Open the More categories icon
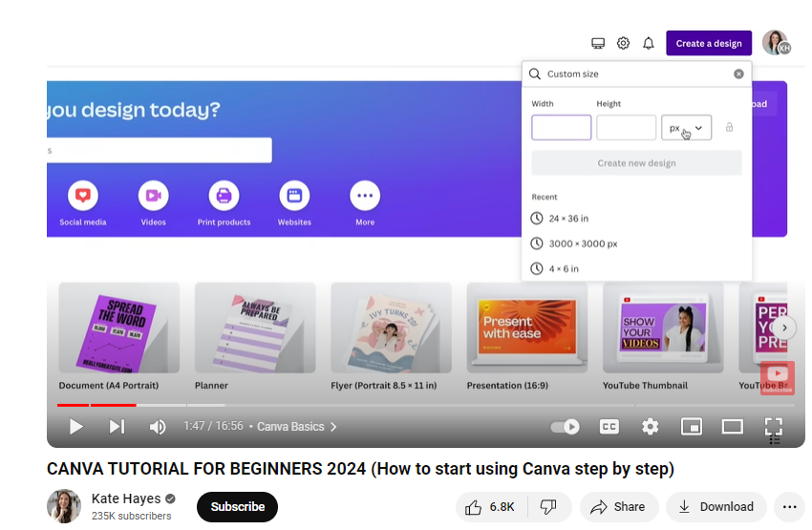Screen dimensions: 812x530 click(x=365, y=196)
